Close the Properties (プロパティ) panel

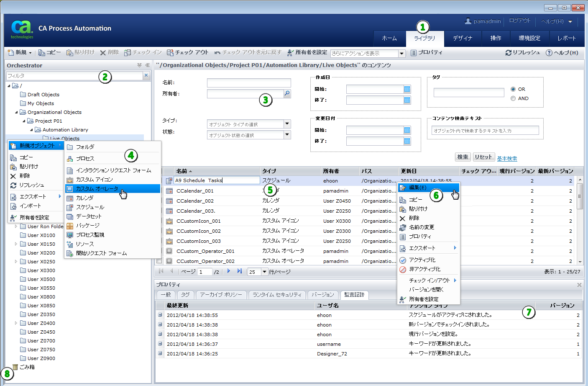pyautogui.click(x=579, y=285)
